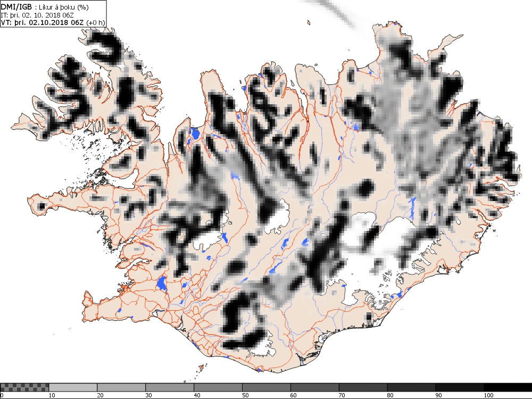Click the 40–50 percent legend swatch
Screen dimensions: 532x399
(218, 387)
